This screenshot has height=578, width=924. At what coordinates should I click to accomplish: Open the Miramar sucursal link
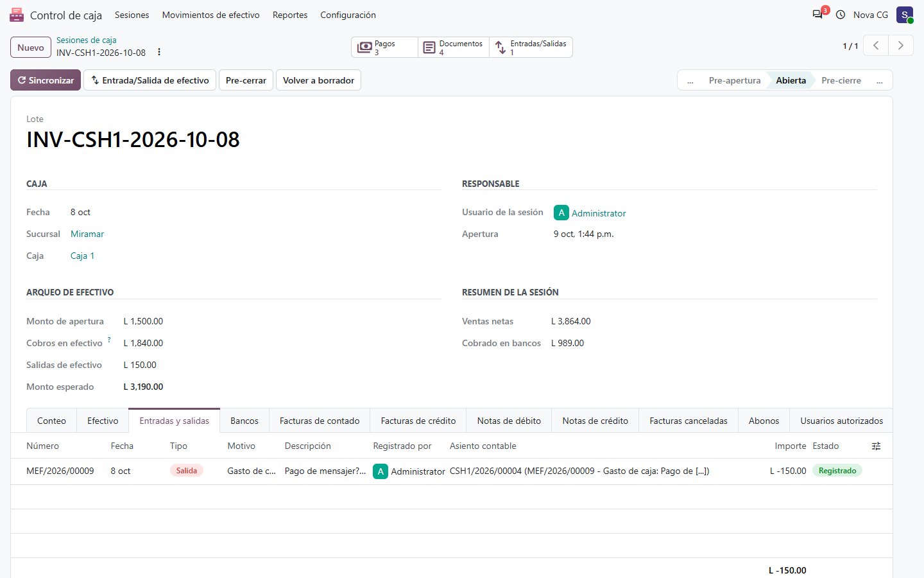[x=87, y=234]
